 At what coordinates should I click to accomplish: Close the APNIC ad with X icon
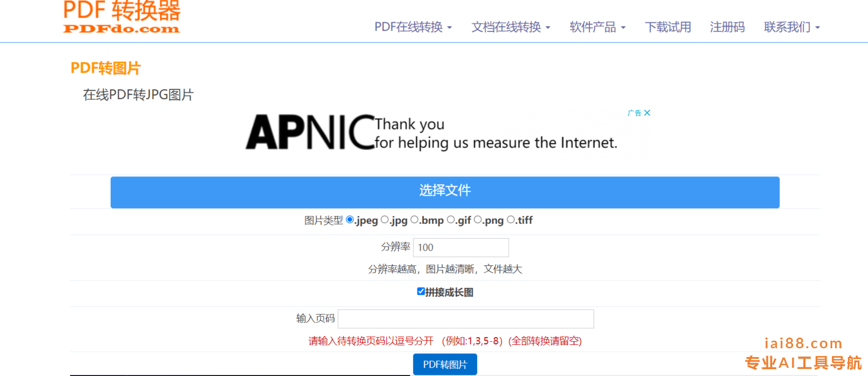point(647,113)
